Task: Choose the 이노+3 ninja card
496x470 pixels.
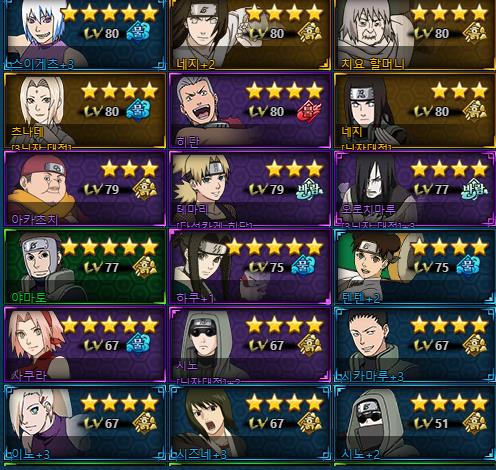Action: point(85,423)
